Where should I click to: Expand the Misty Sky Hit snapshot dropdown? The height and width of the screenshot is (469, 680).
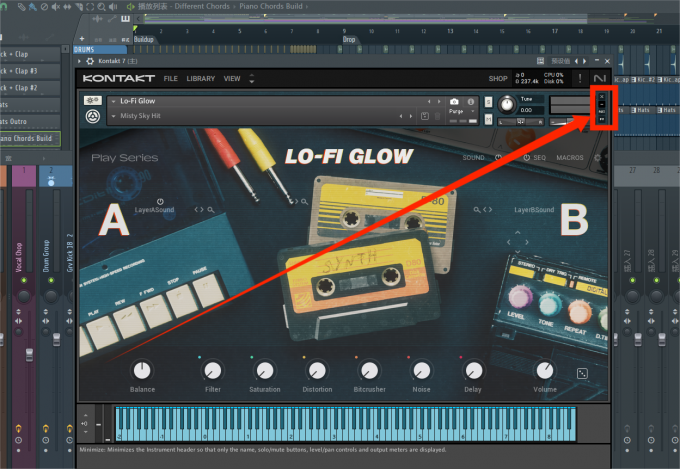[x=114, y=116]
